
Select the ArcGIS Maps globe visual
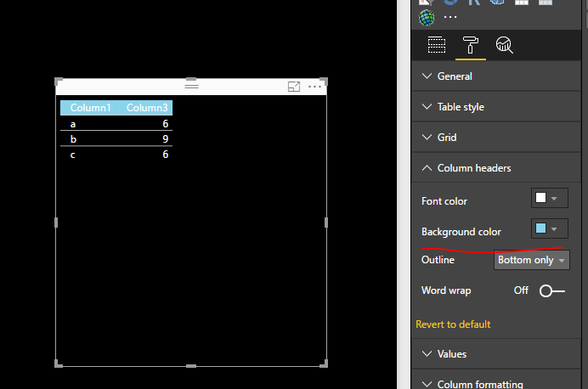click(427, 18)
